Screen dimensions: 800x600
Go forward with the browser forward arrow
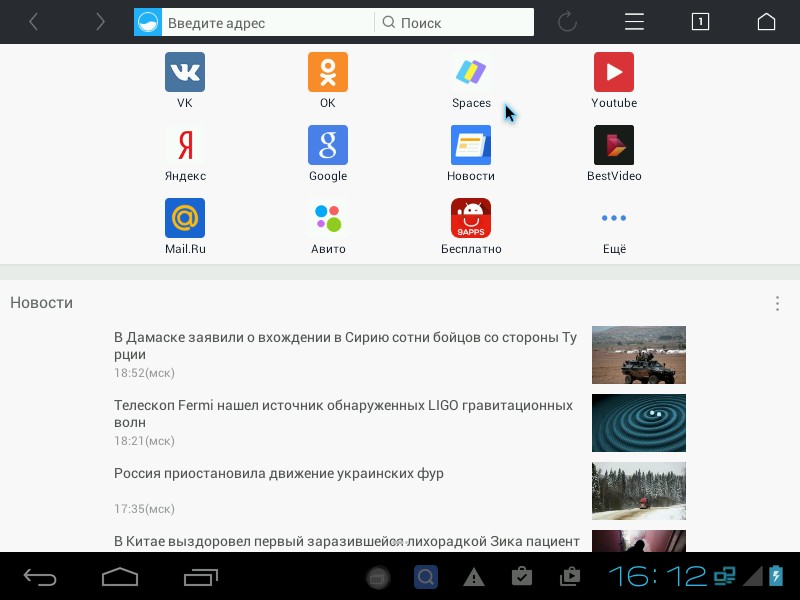(x=101, y=22)
